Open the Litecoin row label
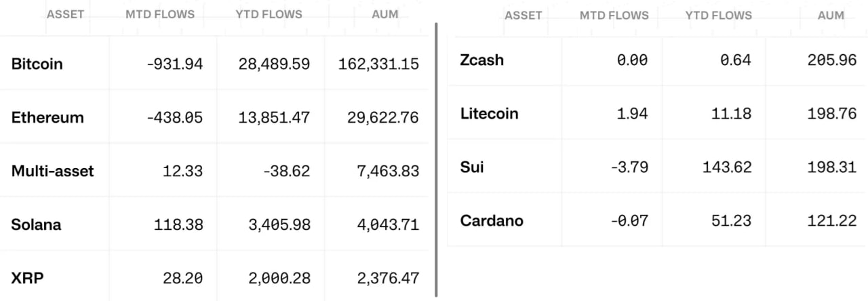This screenshot has width=868, height=301. click(x=489, y=113)
